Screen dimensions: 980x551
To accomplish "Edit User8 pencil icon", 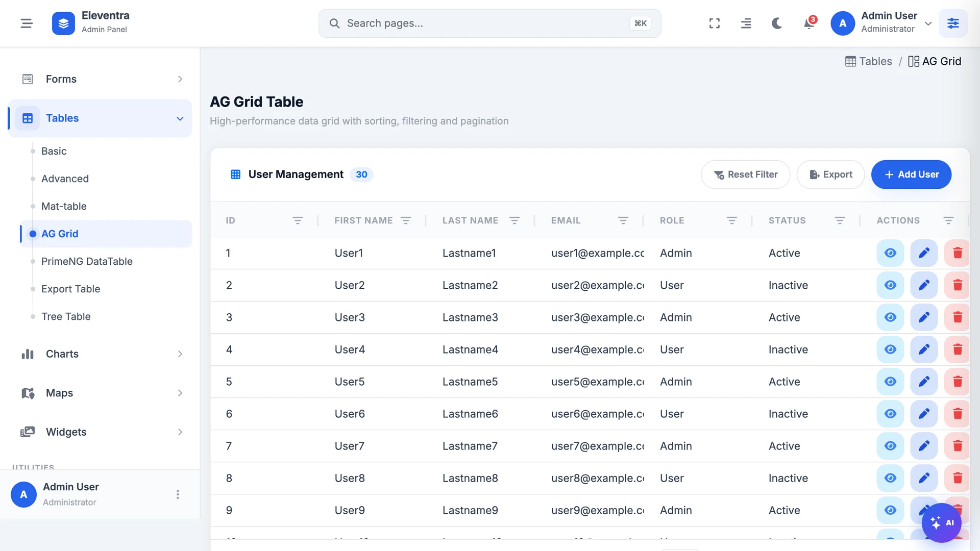I will pyautogui.click(x=924, y=478).
